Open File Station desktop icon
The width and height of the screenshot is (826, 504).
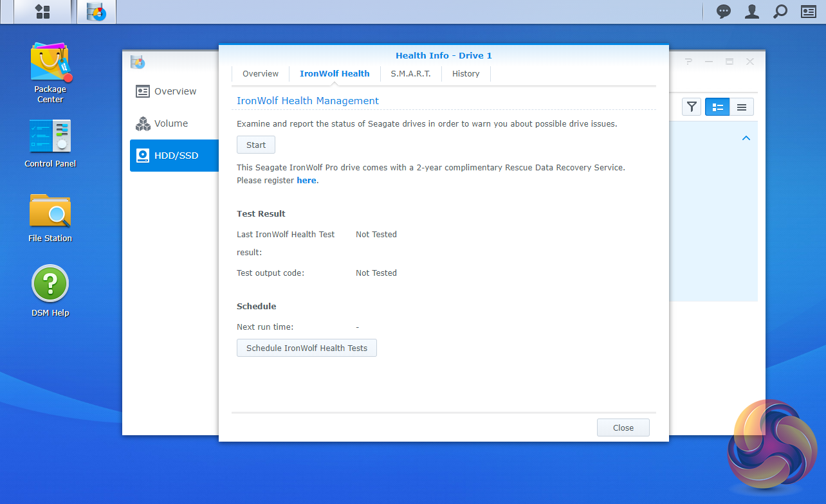[x=50, y=218]
